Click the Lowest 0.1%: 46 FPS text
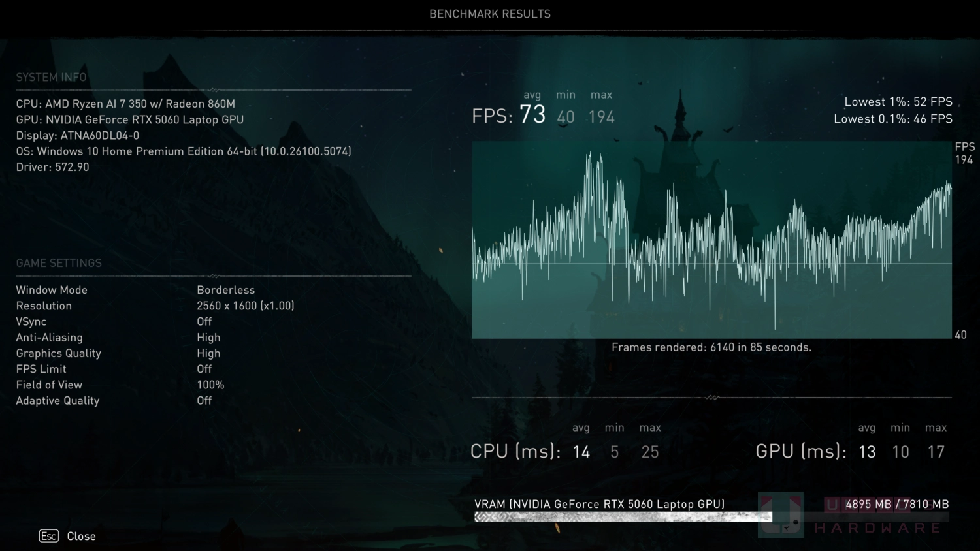Screen dimensions: 980x551 click(893, 119)
